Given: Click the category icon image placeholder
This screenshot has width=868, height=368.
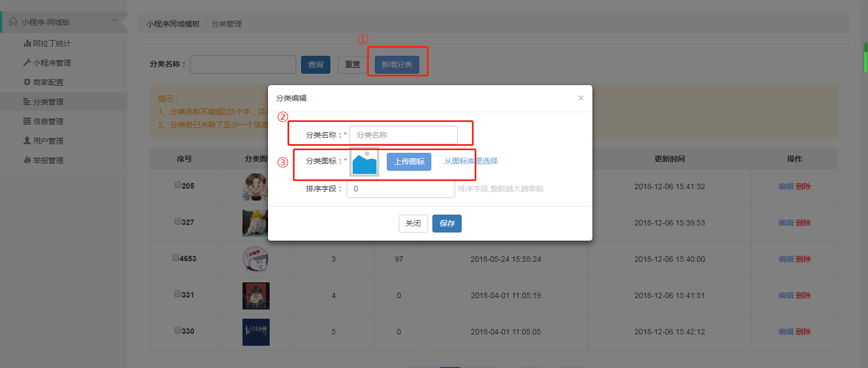Looking at the screenshot, I should [364, 162].
